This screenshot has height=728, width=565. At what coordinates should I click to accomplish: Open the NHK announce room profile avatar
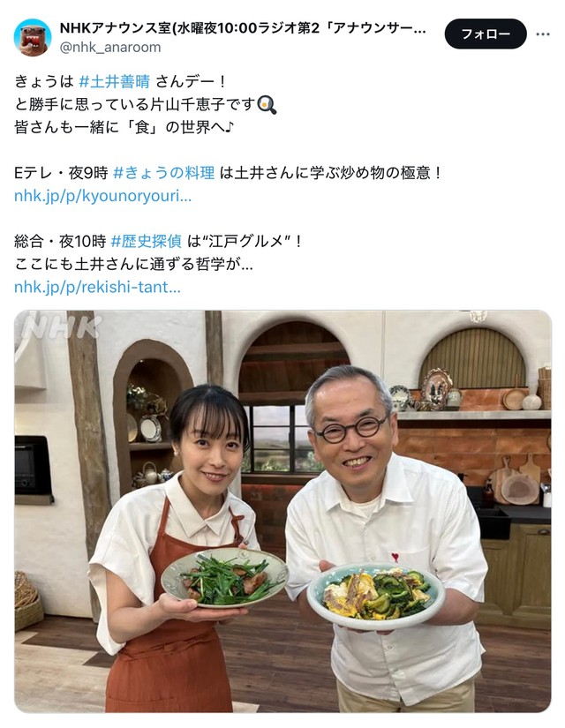click(x=33, y=37)
